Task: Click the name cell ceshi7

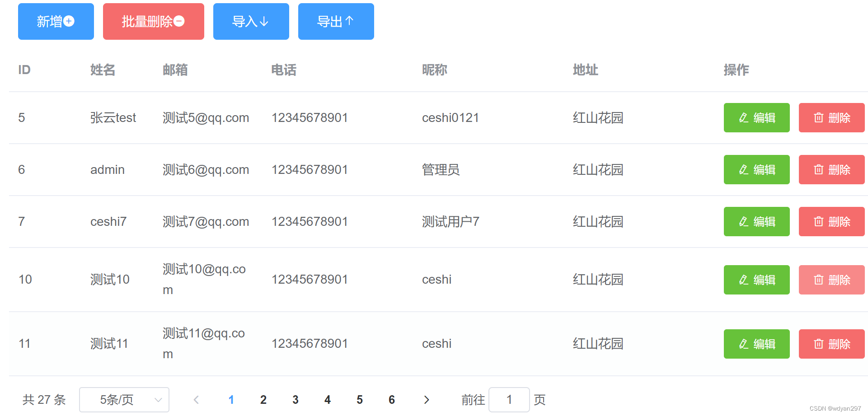Action: coord(108,222)
